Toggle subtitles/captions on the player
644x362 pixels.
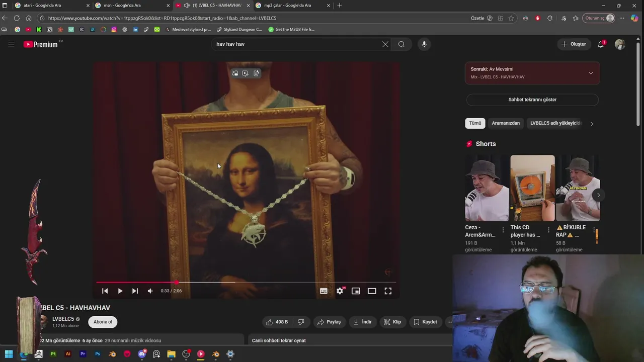point(324,291)
